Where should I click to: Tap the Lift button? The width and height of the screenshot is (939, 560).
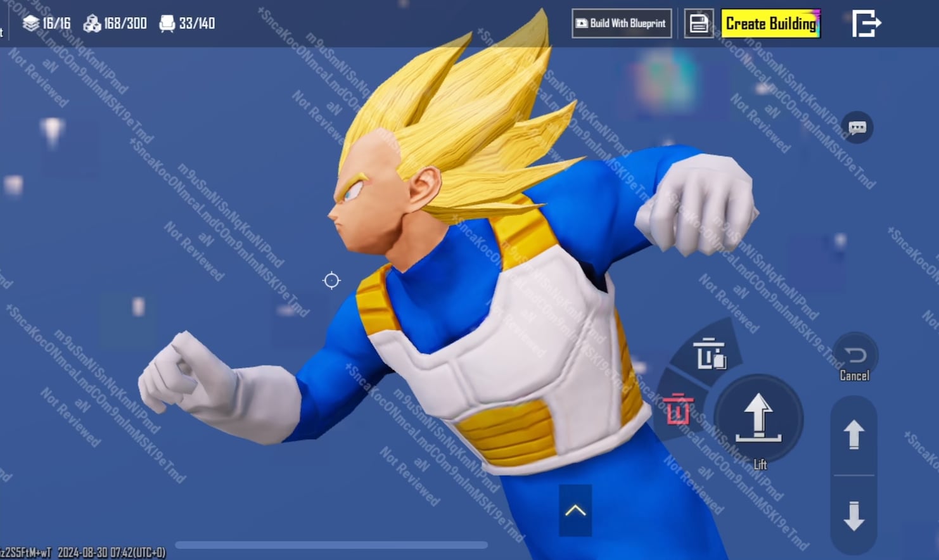(758, 420)
